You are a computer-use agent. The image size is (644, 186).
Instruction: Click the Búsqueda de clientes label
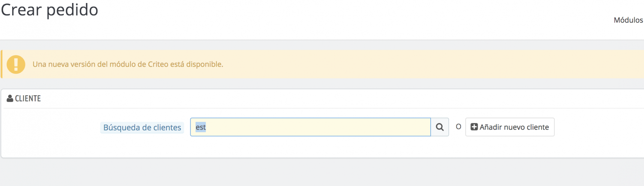tap(142, 128)
